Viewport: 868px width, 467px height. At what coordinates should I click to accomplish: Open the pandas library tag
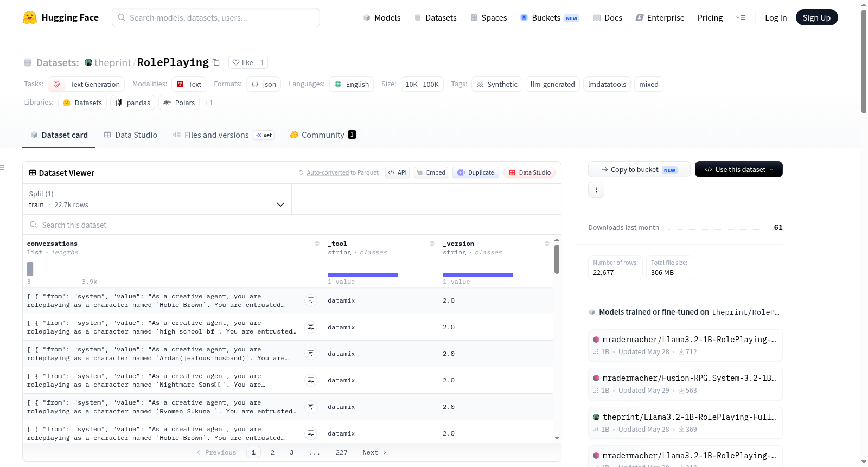tap(132, 103)
